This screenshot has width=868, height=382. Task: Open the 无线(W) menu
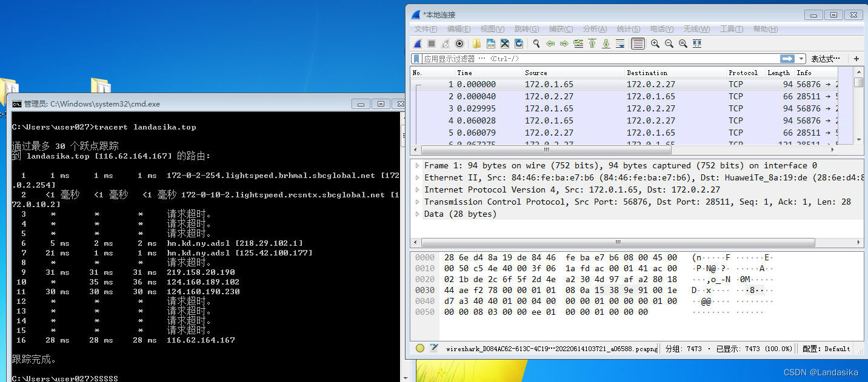(x=696, y=29)
